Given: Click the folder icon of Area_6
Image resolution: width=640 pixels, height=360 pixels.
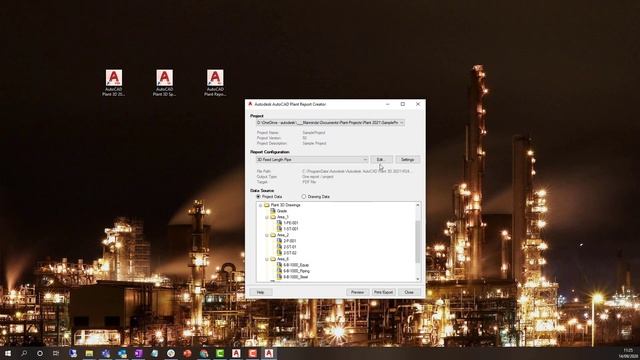Looking at the screenshot, I should [x=273, y=259].
